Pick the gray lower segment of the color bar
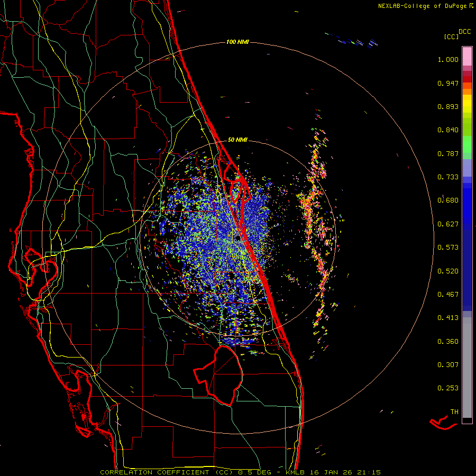476x476 pixels. click(467, 368)
